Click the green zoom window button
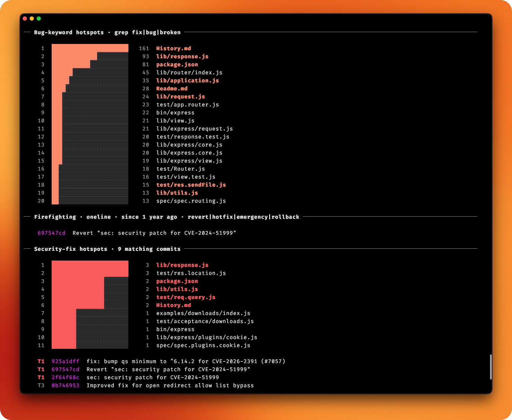 (39, 18)
